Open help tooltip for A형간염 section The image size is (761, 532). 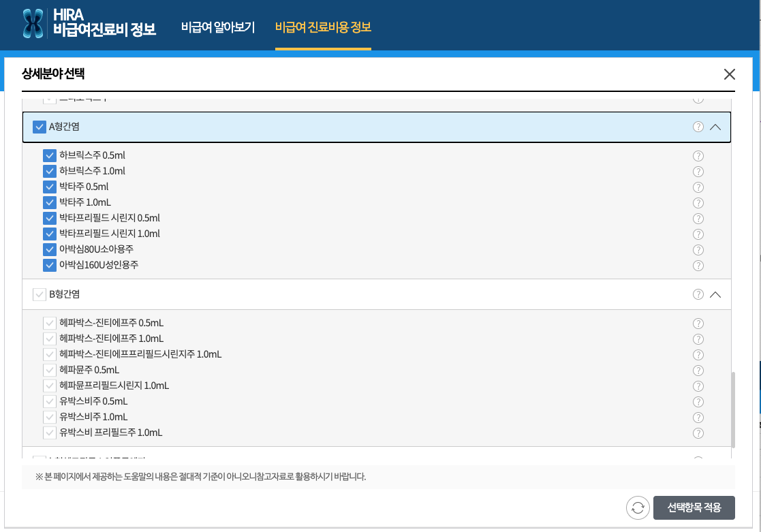[698, 127]
